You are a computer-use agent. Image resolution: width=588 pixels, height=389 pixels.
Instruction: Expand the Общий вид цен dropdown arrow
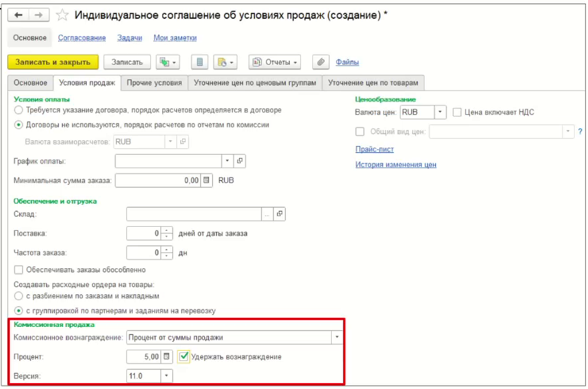click(568, 131)
